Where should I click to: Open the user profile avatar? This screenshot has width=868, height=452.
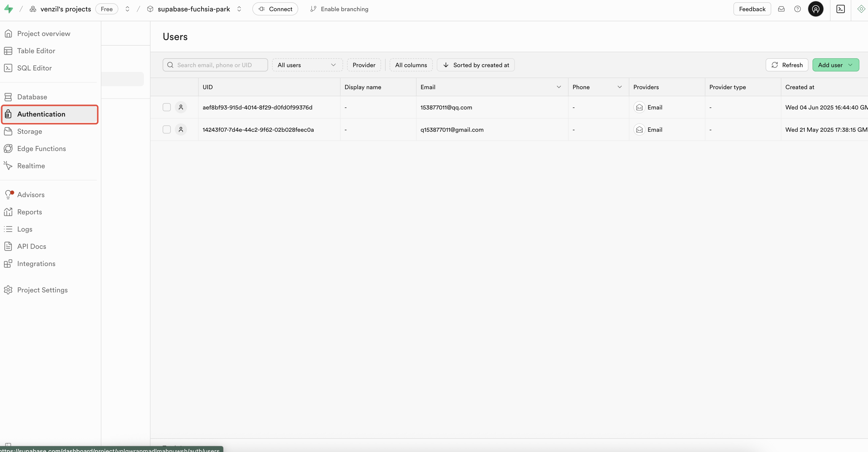[x=816, y=9]
